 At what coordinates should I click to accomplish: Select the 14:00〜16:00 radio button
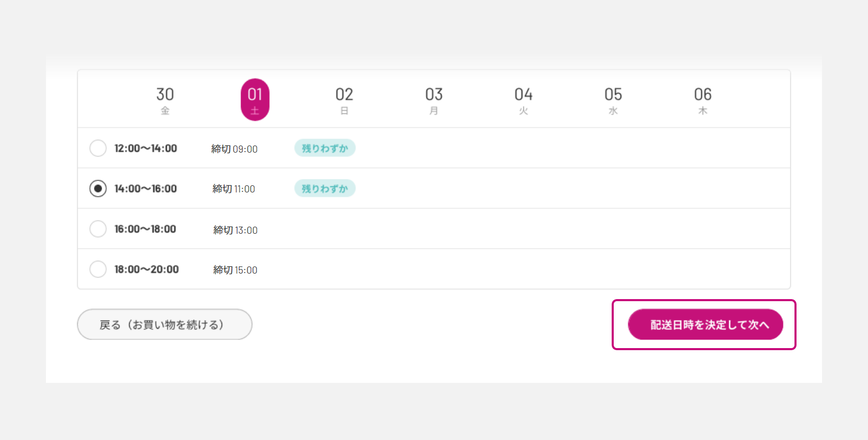click(x=98, y=188)
